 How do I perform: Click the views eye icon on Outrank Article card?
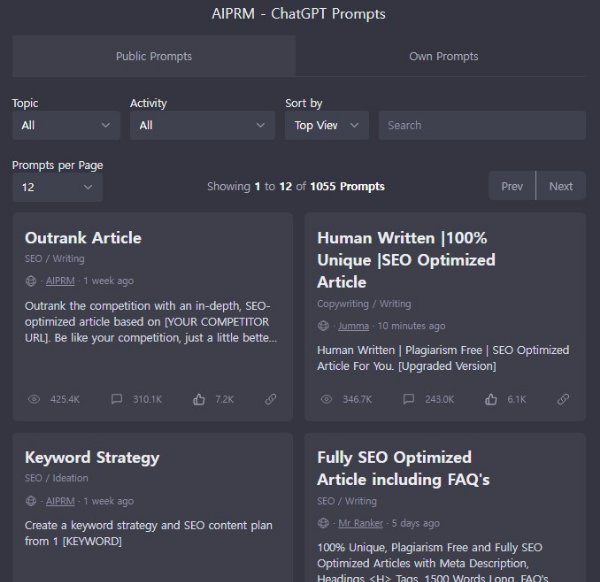coord(34,399)
